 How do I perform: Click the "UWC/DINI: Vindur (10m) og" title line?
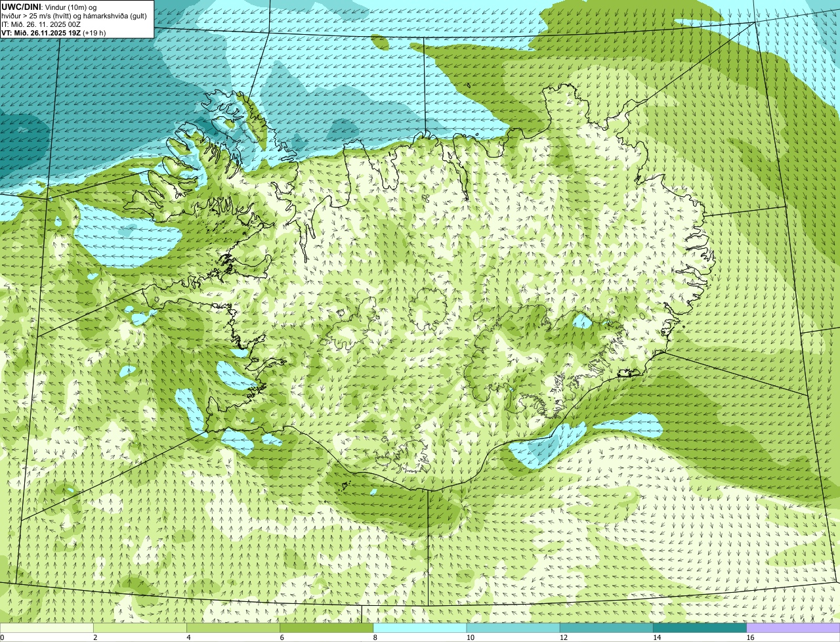49,7
